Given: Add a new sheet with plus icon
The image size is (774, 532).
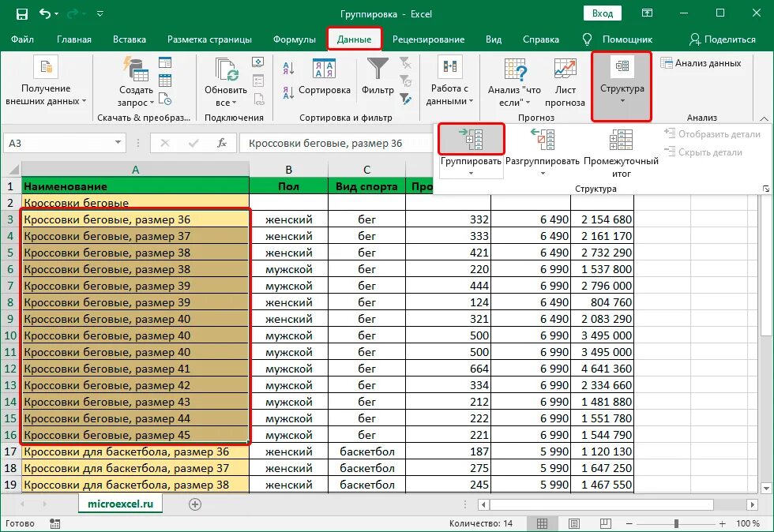Looking at the screenshot, I should 195,504.
